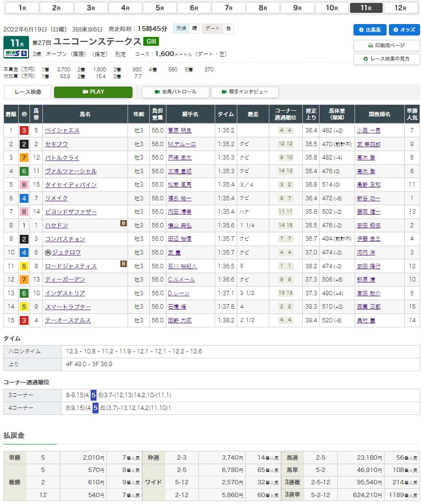Open the オッズ odds page
Viewport: 421px width, 504px height.
point(404,30)
